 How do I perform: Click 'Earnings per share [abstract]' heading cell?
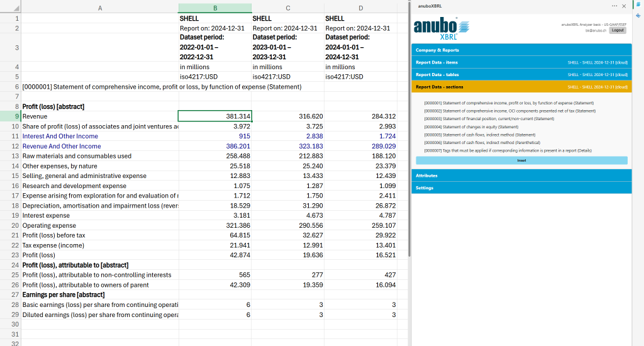tap(100, 294)
